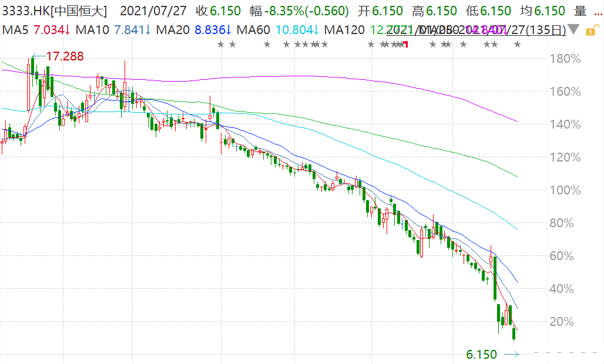Select the MA20 8.836 indicator label
This screenshot has height=364, width=604.
click(x=194, y=29)
